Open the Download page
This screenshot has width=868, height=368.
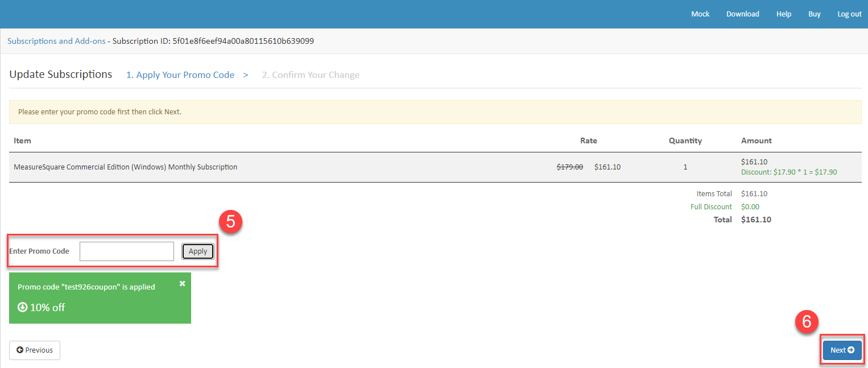click(x=742, y=14)
